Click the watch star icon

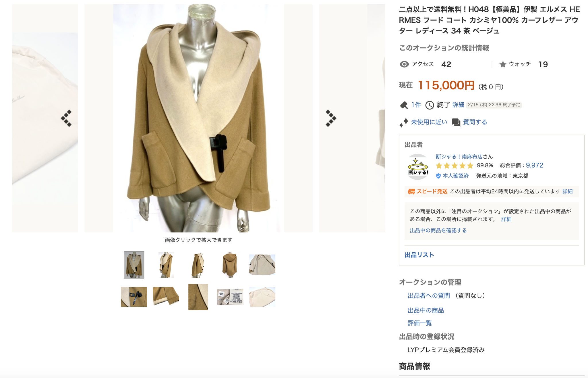pyautogui.click(x=502, y=64)
